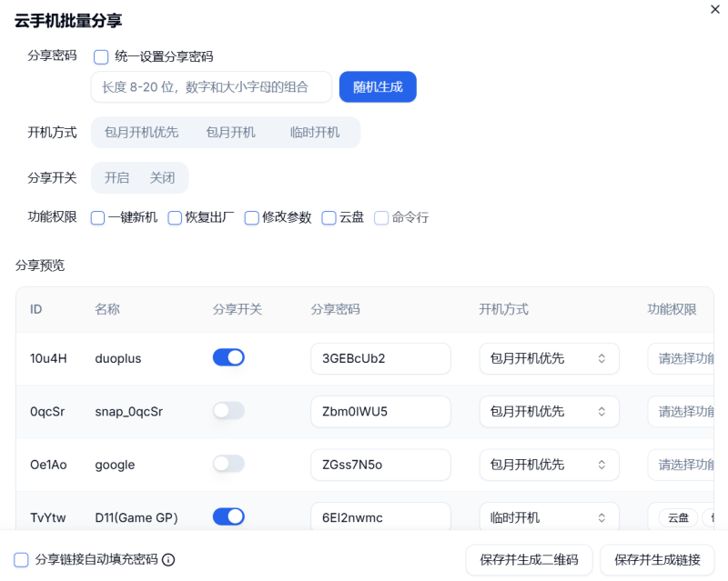Check the 云盘 permission checkbox
Screen dimensions: 728x581
pos(329,217)
